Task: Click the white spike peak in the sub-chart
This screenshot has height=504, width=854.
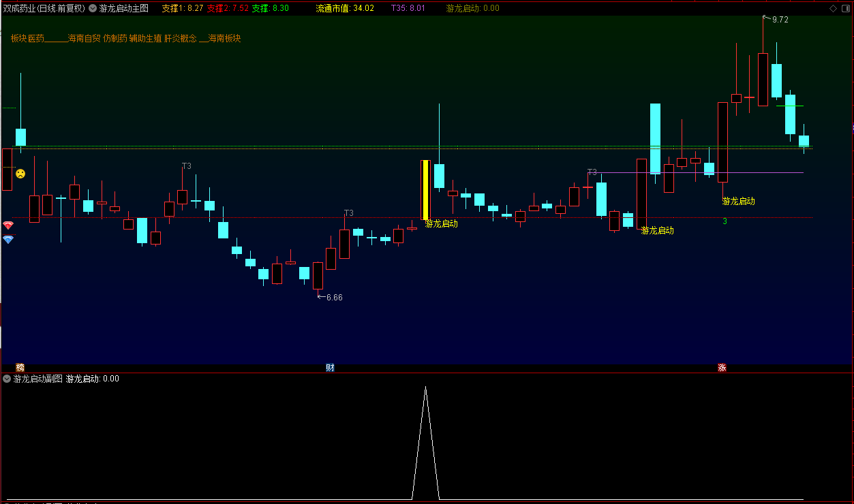Action: click(x=425, y=388)
